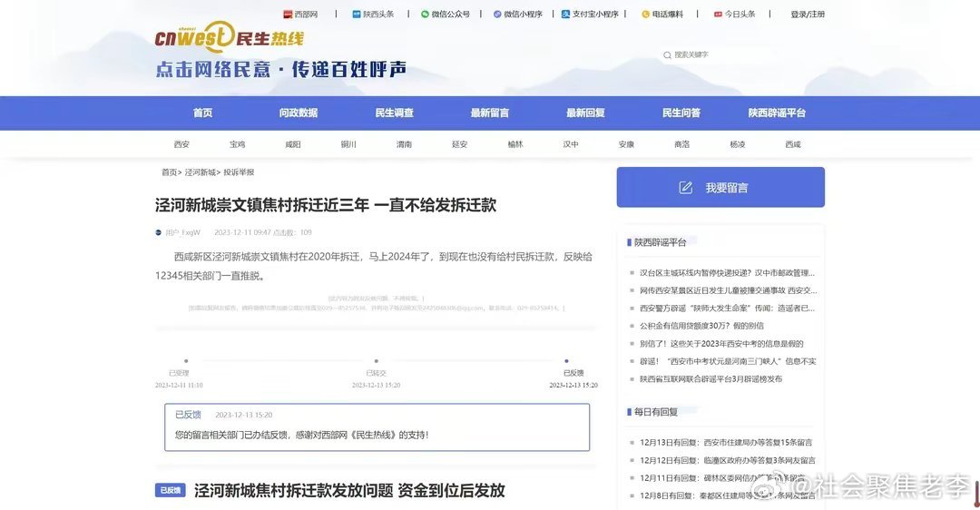This screenshot has height=510, width=980.
Task: Select the 咸阳 city filter
Action: point(292,144)
